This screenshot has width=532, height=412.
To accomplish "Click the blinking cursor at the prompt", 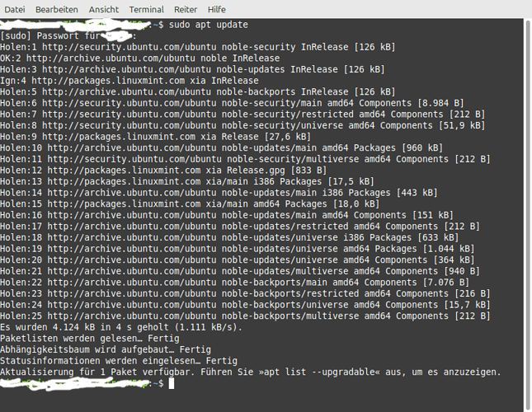I will tap(172, 383).
